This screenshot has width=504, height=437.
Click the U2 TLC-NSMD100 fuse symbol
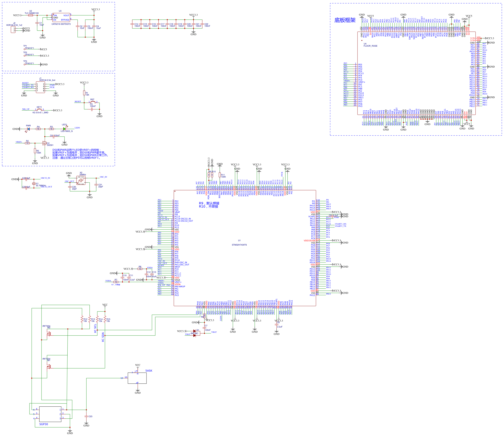point(30,15)
